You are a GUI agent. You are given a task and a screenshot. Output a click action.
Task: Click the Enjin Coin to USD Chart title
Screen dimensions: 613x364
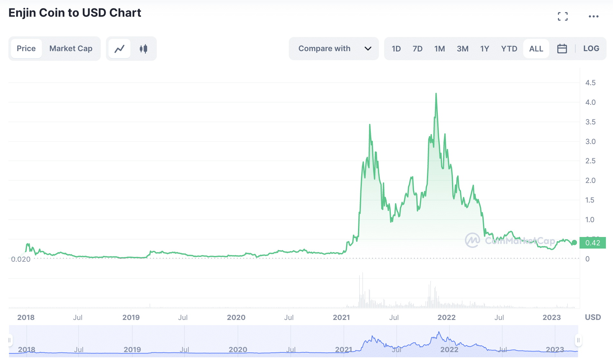[x=75, y=13]
